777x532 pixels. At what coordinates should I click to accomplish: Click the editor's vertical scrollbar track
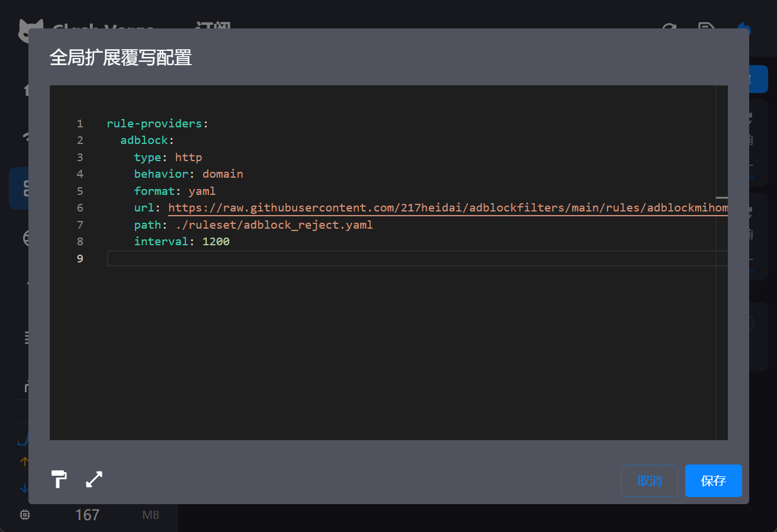click(721, 326)
